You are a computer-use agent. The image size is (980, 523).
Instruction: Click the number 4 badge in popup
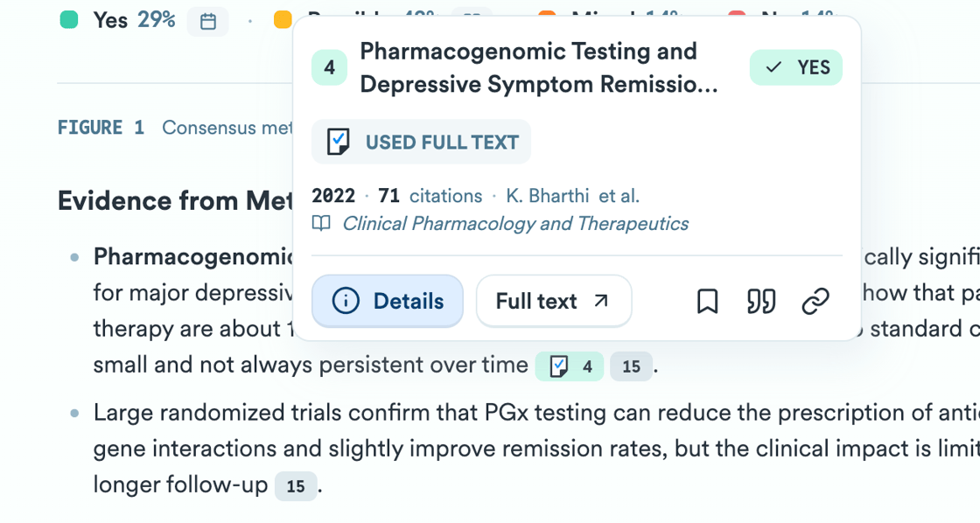(329, 67)
